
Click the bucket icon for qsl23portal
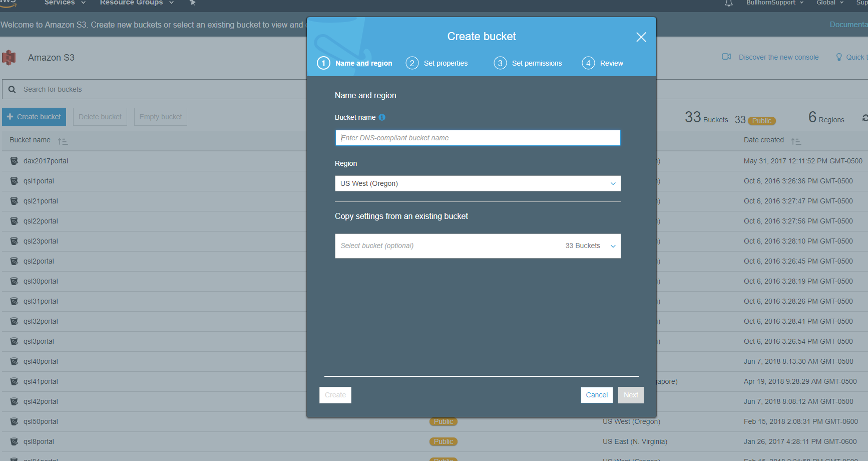tap(14, 241)
